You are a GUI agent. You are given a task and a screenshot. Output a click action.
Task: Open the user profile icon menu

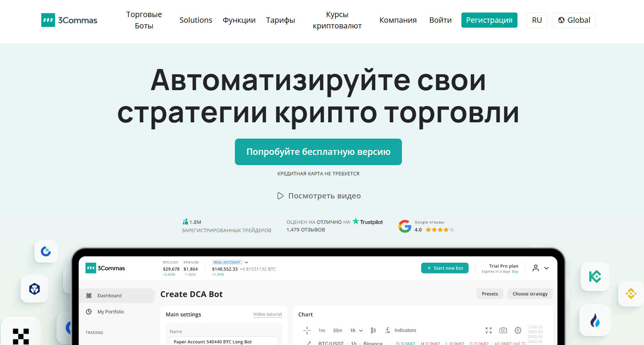click(536, 268)
